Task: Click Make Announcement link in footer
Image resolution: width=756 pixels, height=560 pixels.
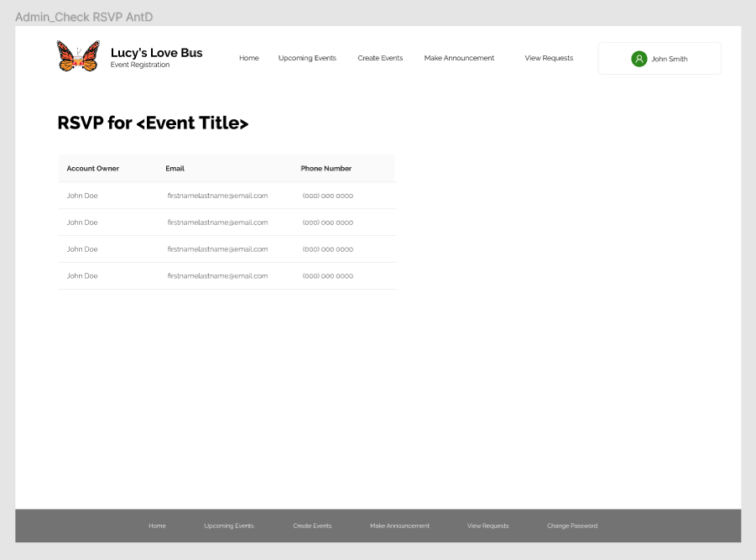Action: (x=399, y=526)
